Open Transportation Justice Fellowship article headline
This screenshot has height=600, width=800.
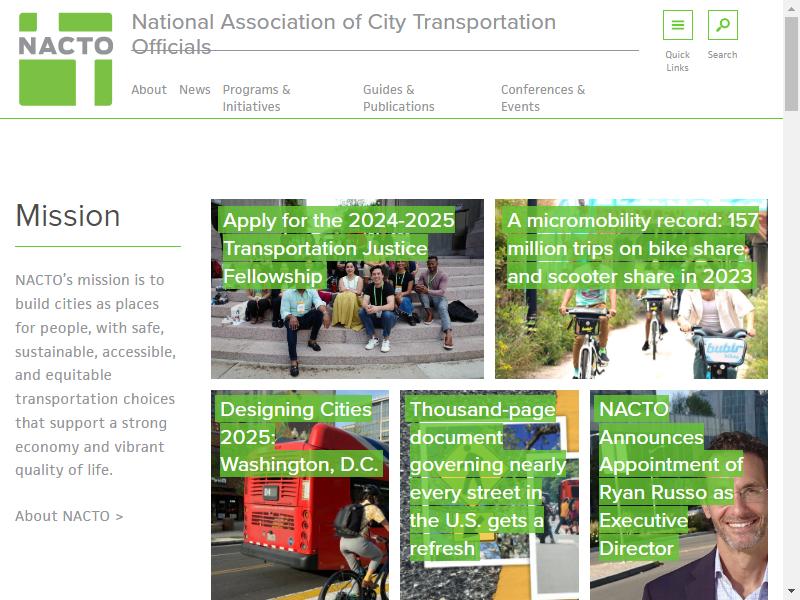pos(338,248)
